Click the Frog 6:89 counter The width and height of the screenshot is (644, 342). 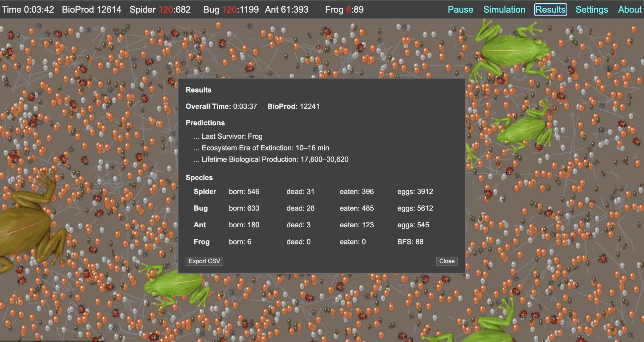pyautogui.click(x=344, y=10)
